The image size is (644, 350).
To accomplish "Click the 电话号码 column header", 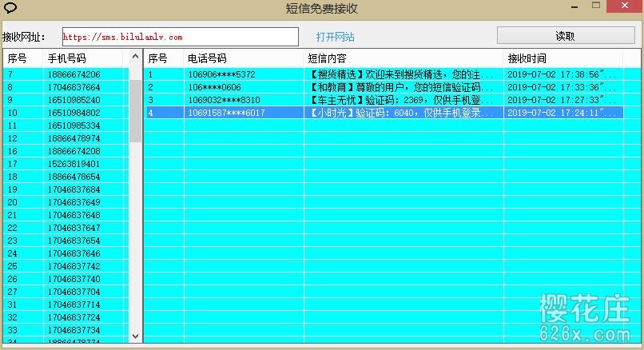I will point(244,59).
